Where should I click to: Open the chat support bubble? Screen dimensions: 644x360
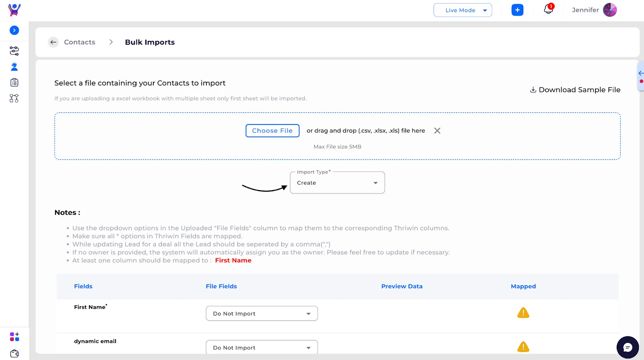[x=627, y=347]
